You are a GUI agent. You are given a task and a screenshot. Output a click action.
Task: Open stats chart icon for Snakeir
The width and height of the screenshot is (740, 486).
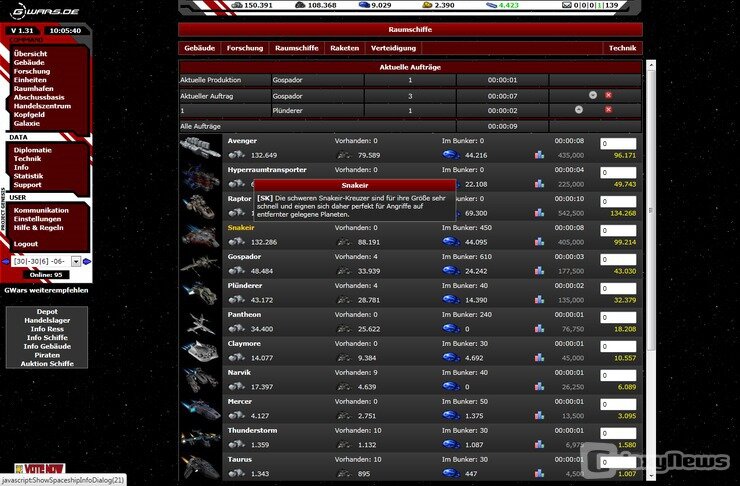tap(539, 242)
